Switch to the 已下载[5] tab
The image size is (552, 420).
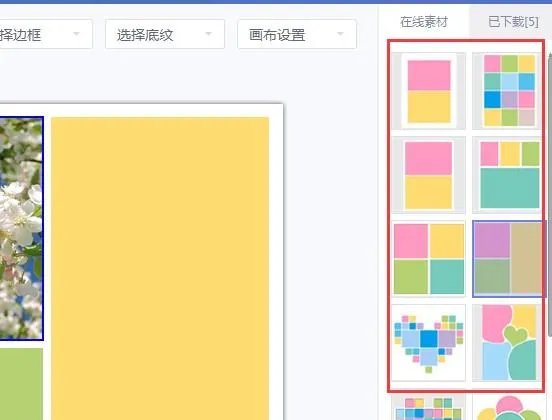coord(513,22)
